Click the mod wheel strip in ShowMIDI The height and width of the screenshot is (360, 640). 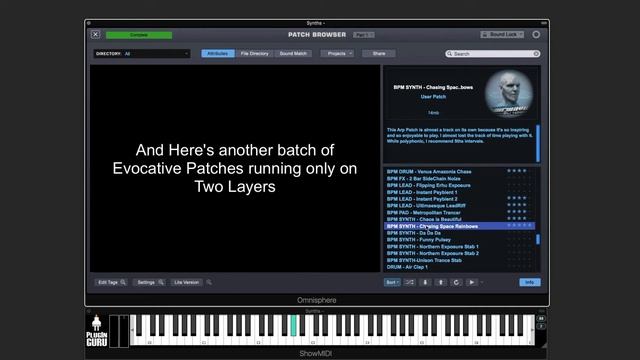[124, 331]
